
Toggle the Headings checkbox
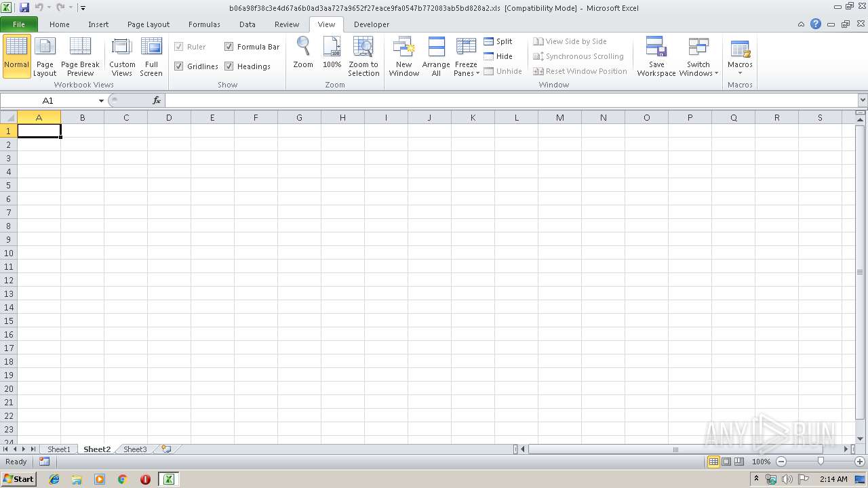pyautogui.click(x=229, y=66)
